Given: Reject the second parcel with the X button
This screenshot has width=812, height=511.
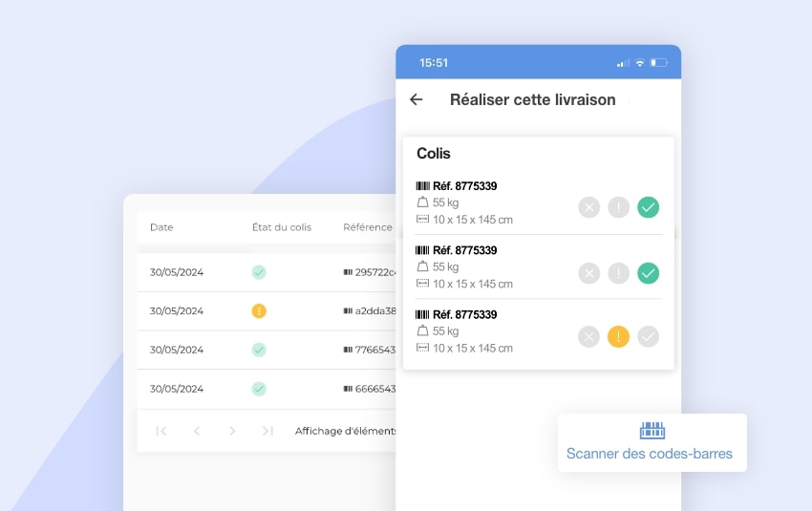Looking at the screenshot, I should point(588,273).
